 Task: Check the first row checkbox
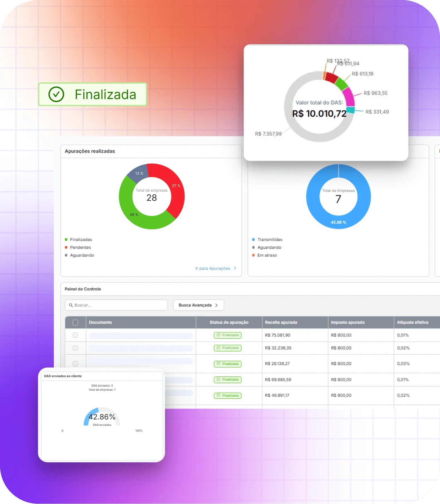pyautogui.click(x=75, y=335)
